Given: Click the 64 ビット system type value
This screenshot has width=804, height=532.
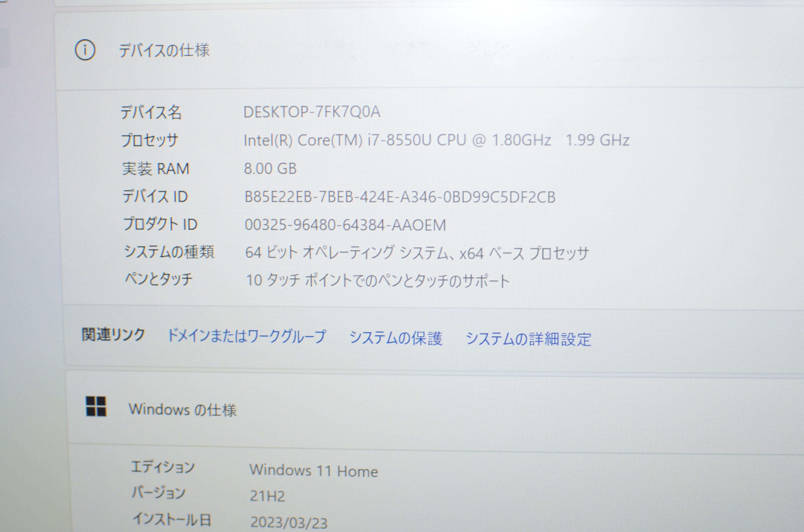Looking at the screenshot, I should [417, 253].
